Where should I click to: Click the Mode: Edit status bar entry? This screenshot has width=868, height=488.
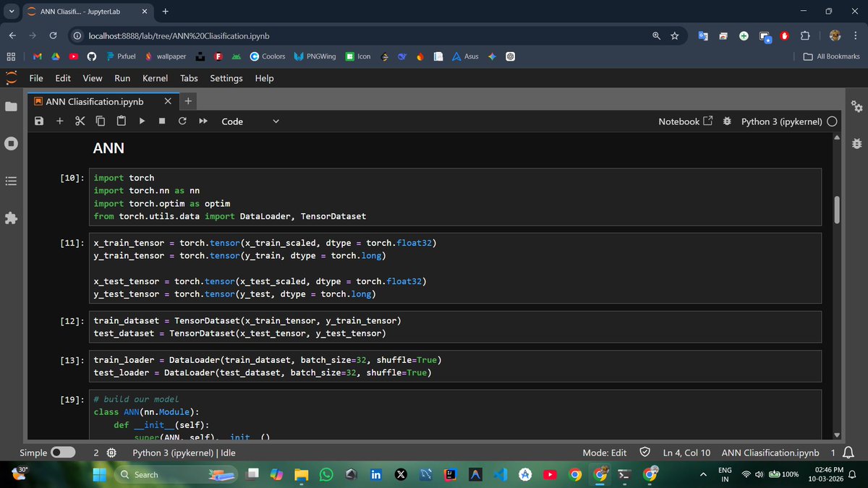[604, 453]
